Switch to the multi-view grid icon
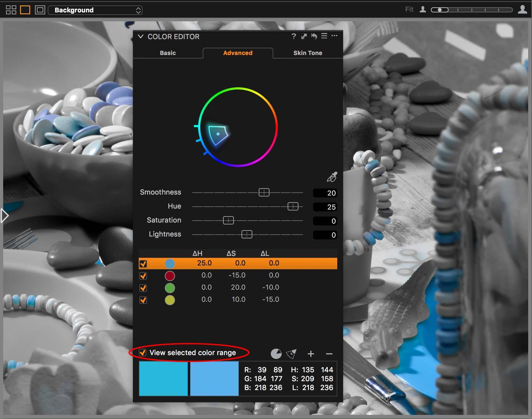Image resolution: width=532 pixels, height=419 pixels. click(x=11, y=10)
